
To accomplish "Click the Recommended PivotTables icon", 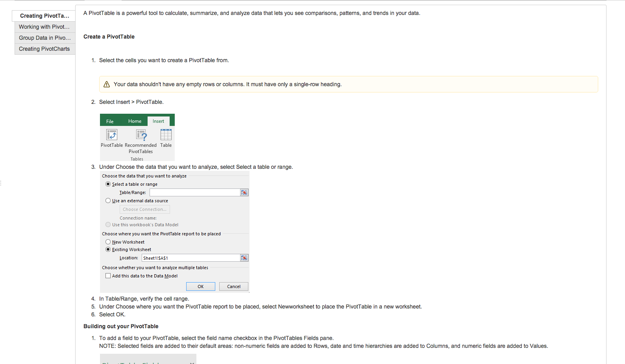I will [x=141, y=135].
